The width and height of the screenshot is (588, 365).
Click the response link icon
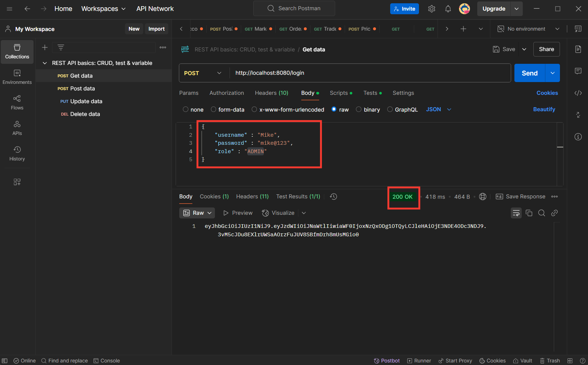point(554,213)
